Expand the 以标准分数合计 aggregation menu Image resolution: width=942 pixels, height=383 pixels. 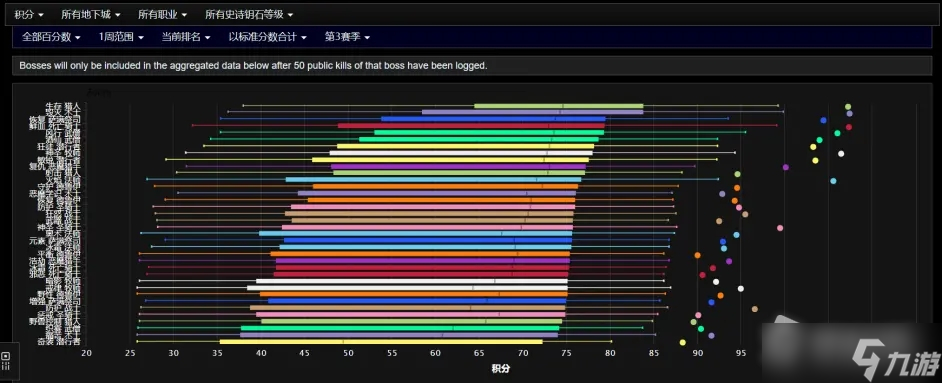coord(267,37)
